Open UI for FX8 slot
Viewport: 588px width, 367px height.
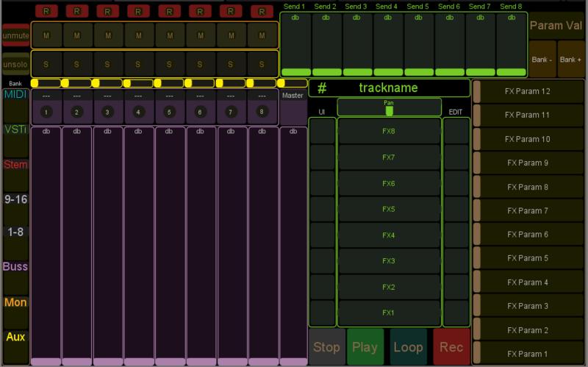click(x=322, y=132)
